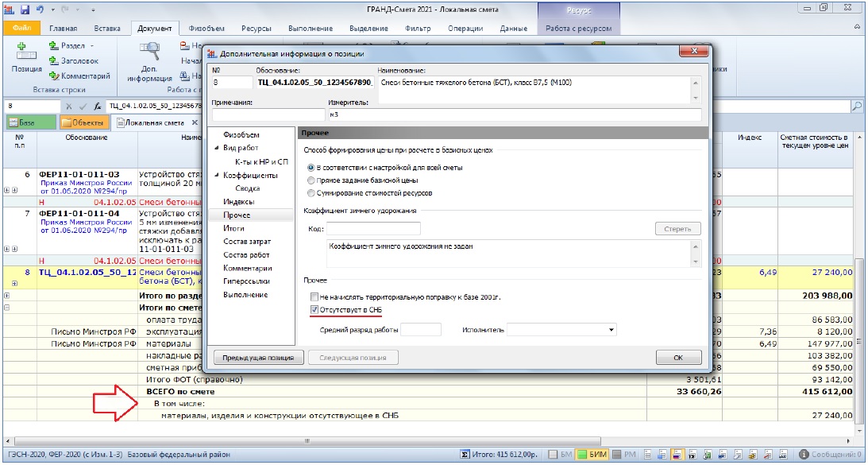Switch to the Главная ribbon tab
The height and width of the screenshot is (465, 868).
point(63,29)
